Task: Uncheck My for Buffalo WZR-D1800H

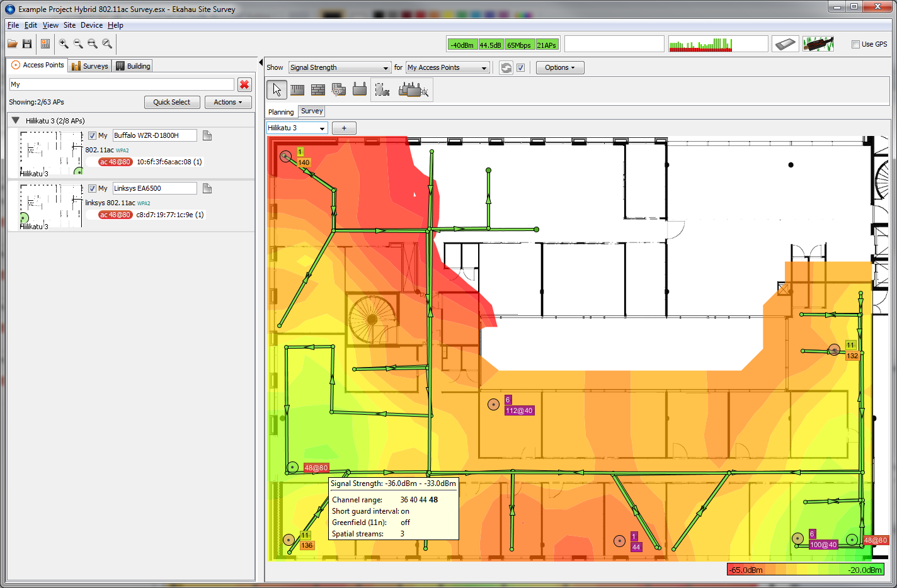Action: [92, 135]
